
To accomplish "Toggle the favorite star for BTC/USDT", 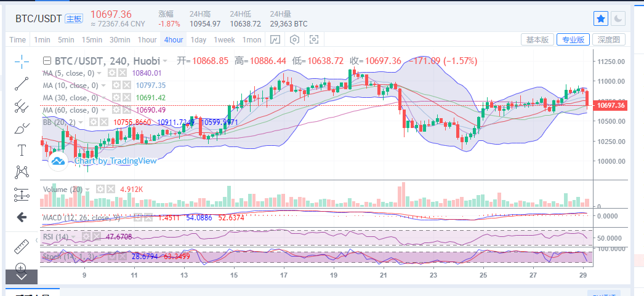I will point(601,18).
